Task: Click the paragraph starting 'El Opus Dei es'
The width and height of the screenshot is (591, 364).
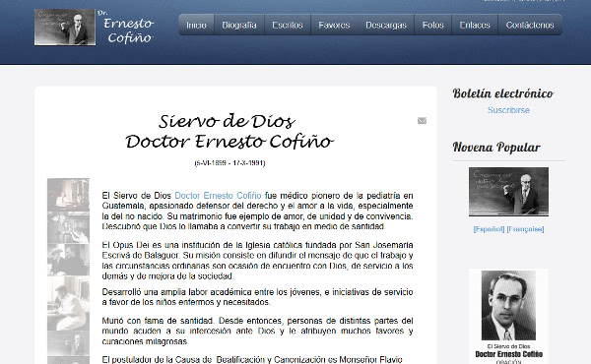Action: 257,261
